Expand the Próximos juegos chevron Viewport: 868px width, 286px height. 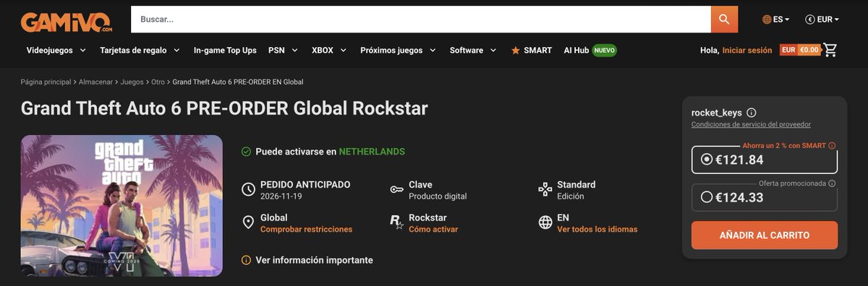[433, 51]
